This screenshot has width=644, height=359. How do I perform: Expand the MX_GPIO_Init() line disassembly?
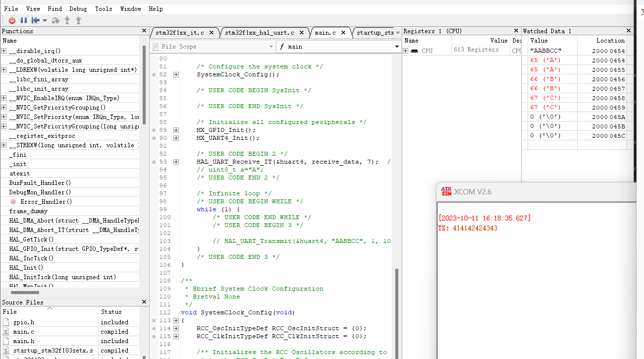pyautogui.click(x=176, y=130)
